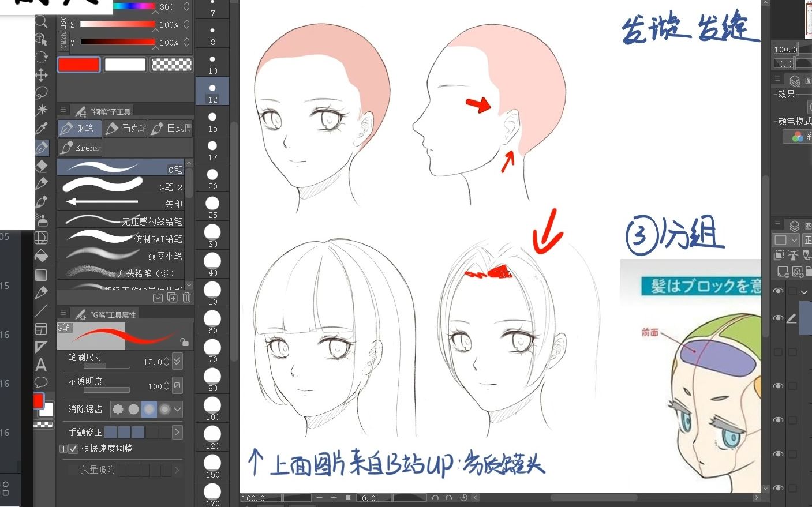Select the Text tool (A)

pyautogui.click(x=41, y=365)
